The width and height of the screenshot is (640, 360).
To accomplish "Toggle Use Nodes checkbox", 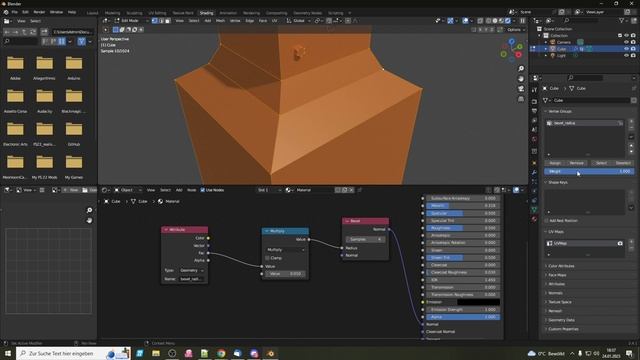I will 202,190.
